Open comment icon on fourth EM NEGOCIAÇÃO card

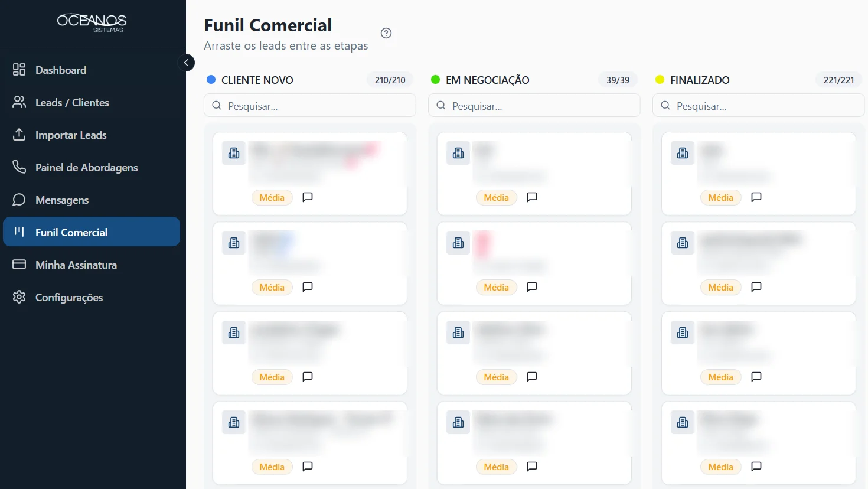point(532,467)
